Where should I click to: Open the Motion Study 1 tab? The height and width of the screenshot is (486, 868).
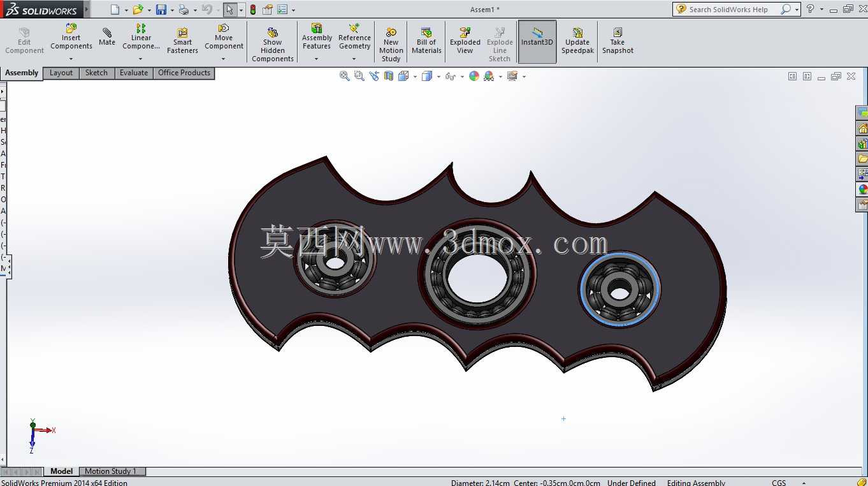click(x=111, y=471)
